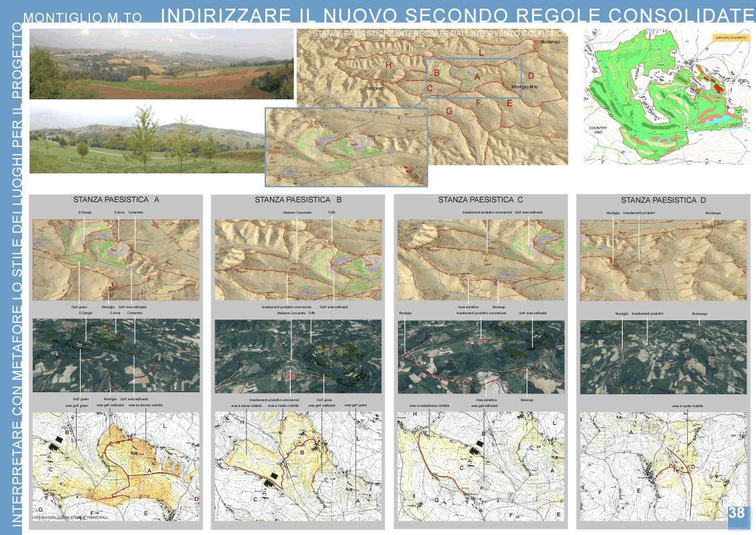756x535 pixels.
Task: Click the blue-bordered zoomed inset relief map
Action: click(346, 147)
